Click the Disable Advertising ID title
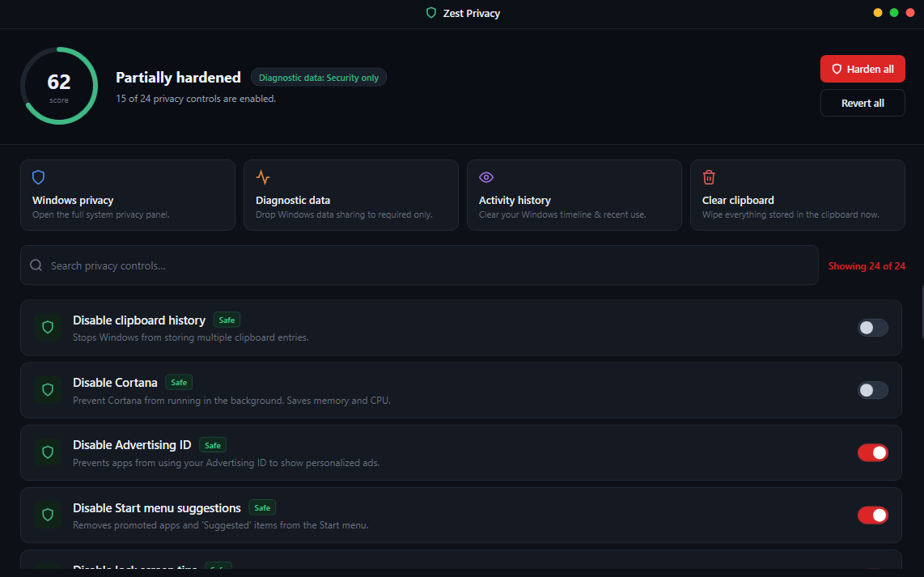The width and height of the screenshot is (924, 577). pos(132,445)
